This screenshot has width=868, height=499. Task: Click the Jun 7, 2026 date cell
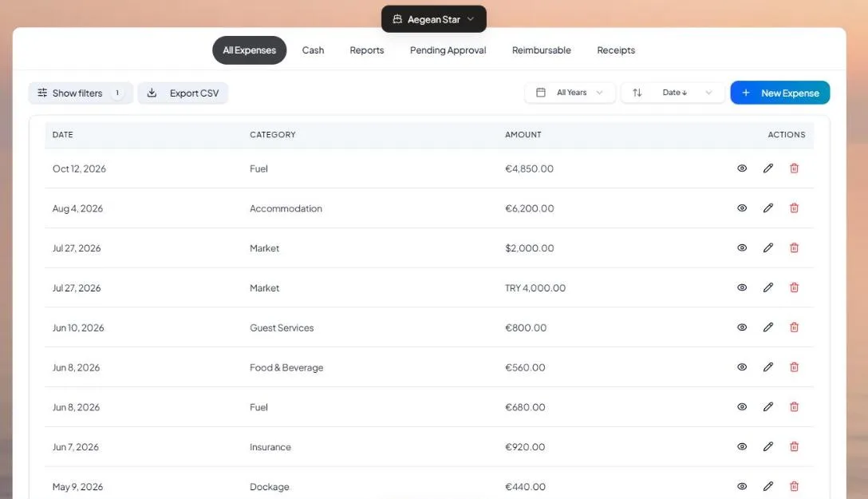pos(75,447)
